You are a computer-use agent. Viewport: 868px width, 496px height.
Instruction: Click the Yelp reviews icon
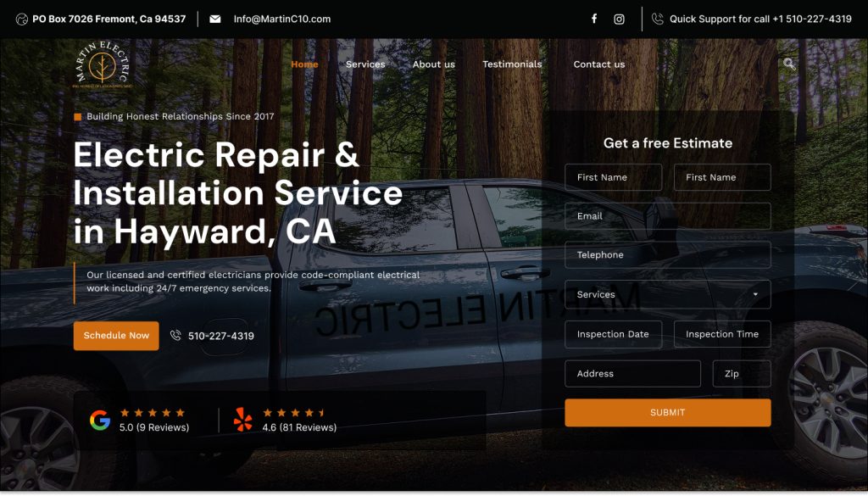tap(242, 420)
